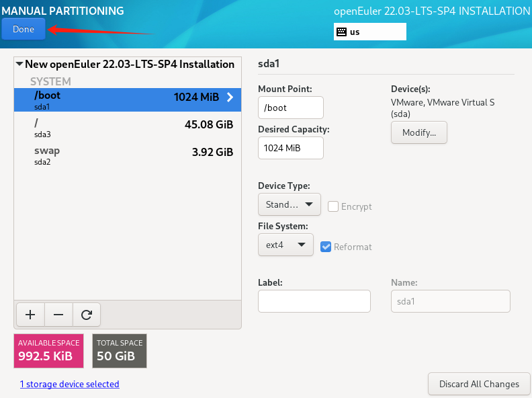The height and width of the screenshot is (398, 532).
Task: Uncheck the Reformat checkbox
Action: (326, 247)
